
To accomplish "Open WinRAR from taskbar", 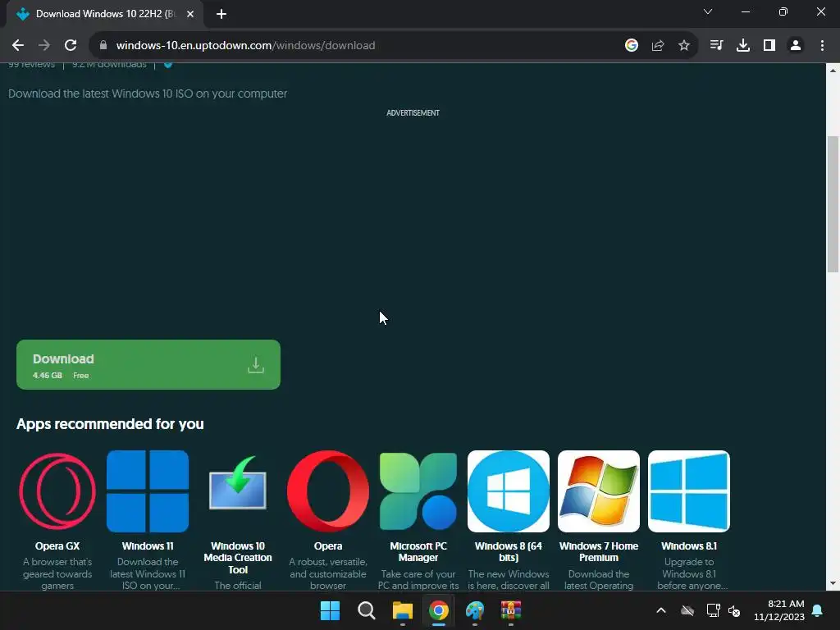I will (510, 610).
